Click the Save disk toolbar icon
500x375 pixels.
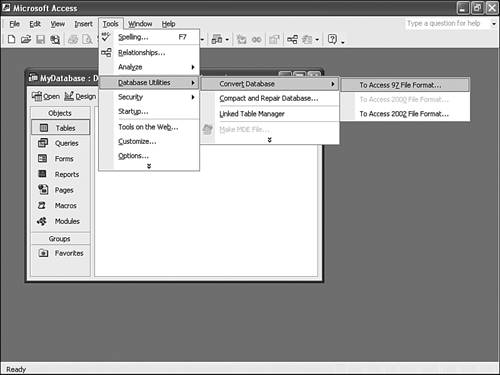(40, 40)
